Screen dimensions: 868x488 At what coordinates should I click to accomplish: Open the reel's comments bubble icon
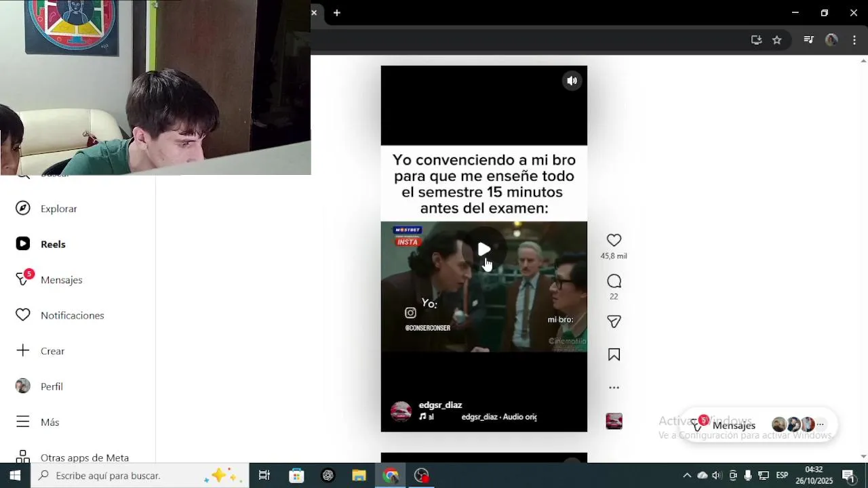click(614, 281)
